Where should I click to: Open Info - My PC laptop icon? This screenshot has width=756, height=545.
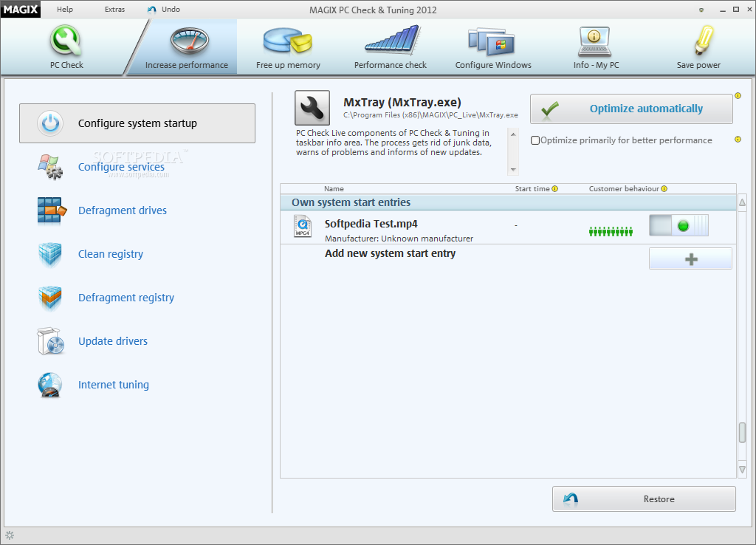pos(594,41)
